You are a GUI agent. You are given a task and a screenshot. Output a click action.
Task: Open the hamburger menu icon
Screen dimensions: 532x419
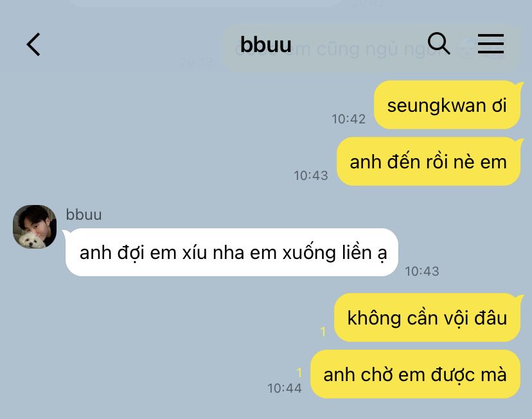pyautogui.click(x=491, y=44)
